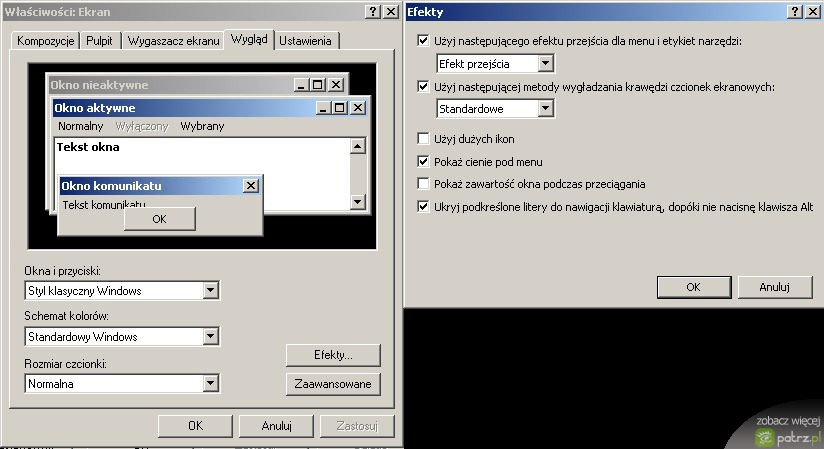Toggle the Użyj dużych ikon checkbox
Screen dimensions: 824x449
click(423, 139)
